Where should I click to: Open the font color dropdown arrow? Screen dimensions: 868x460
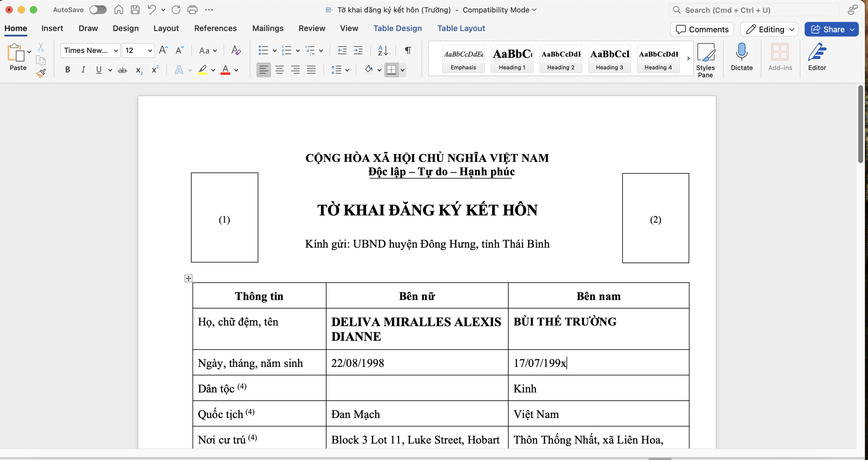click(x=236, y=70)
